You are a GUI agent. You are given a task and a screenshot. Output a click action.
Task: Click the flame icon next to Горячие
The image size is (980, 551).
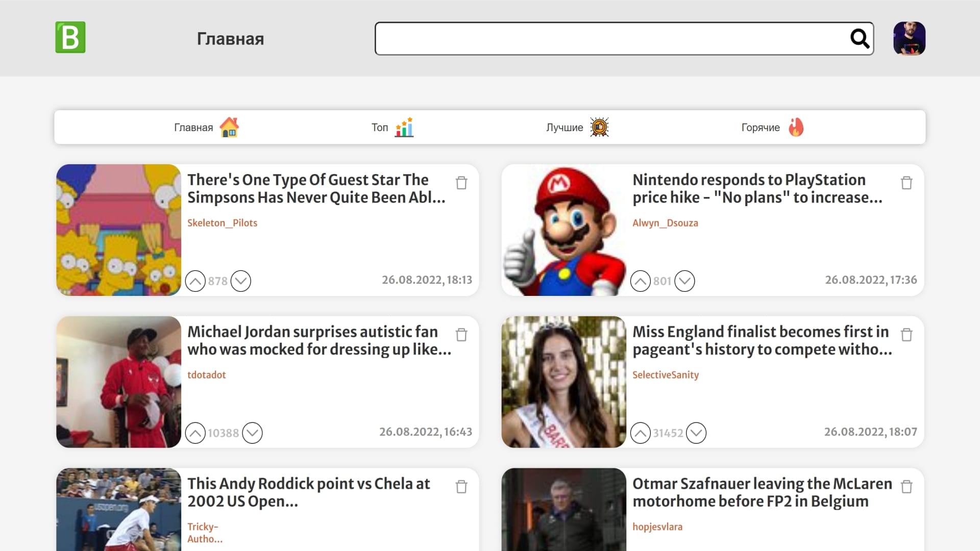point(796,127)
